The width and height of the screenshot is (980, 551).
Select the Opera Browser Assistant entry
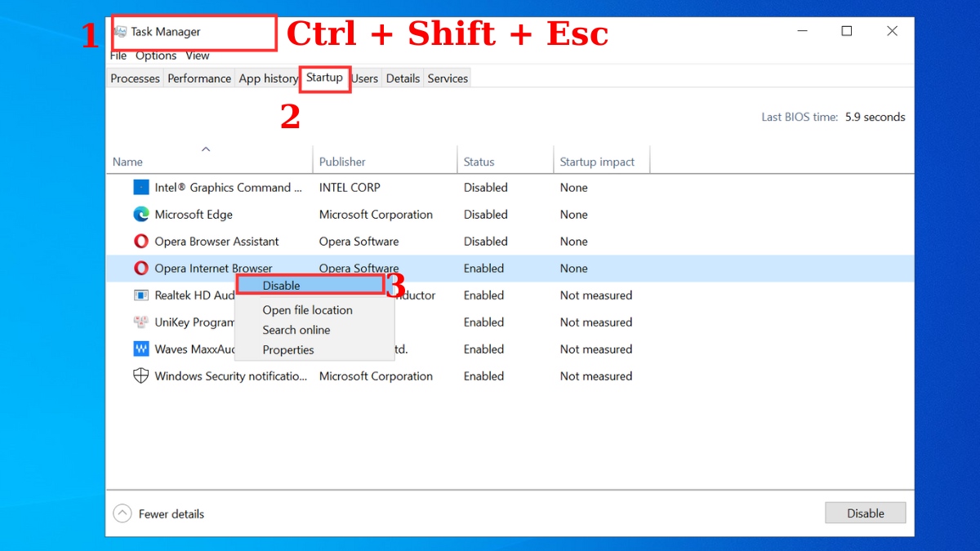216,241
